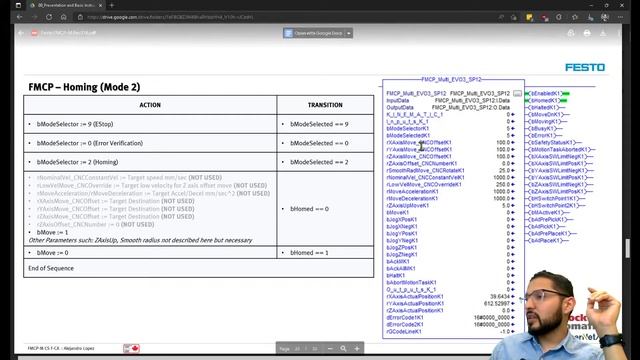Close the PDF preview with back arrow

point(21,33)
